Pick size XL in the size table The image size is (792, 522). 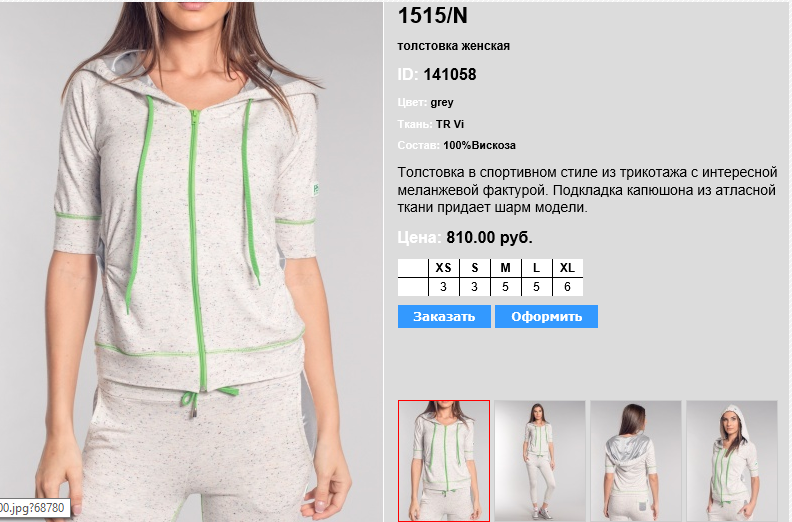pos(567,268)
